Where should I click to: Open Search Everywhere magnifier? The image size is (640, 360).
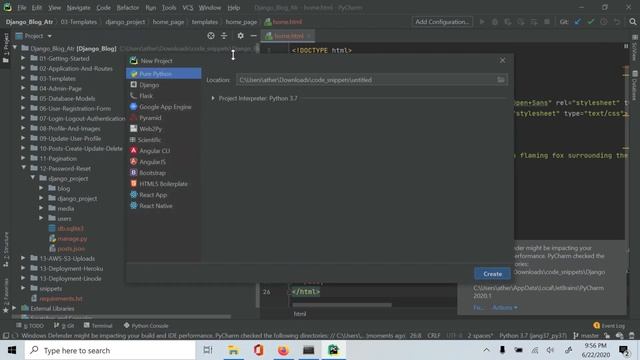[633, 22]
